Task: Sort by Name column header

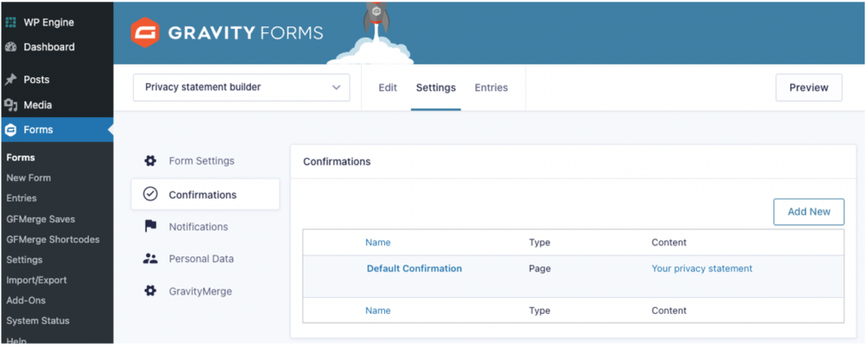Action: 378,243
